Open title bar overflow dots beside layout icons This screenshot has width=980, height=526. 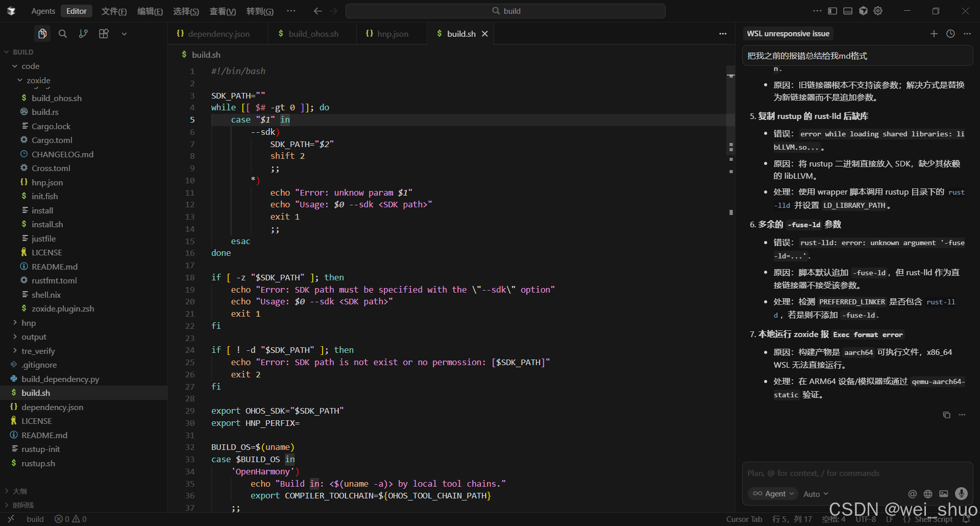(x=817, y=11)
